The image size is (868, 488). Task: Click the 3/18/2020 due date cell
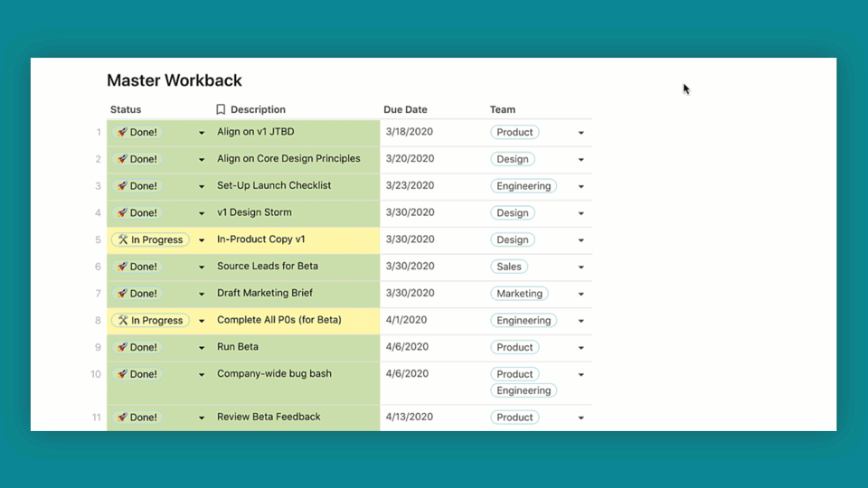(x=432, y=133)
